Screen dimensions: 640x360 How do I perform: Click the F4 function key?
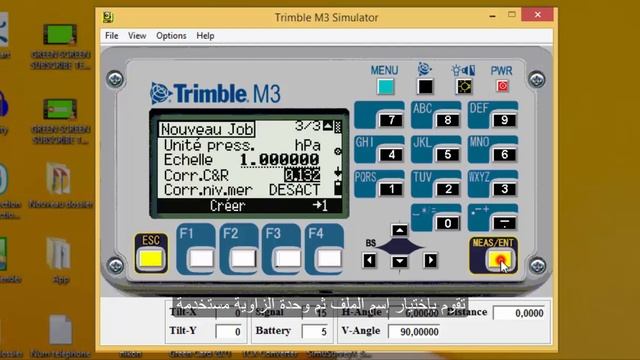click(329, 259)
